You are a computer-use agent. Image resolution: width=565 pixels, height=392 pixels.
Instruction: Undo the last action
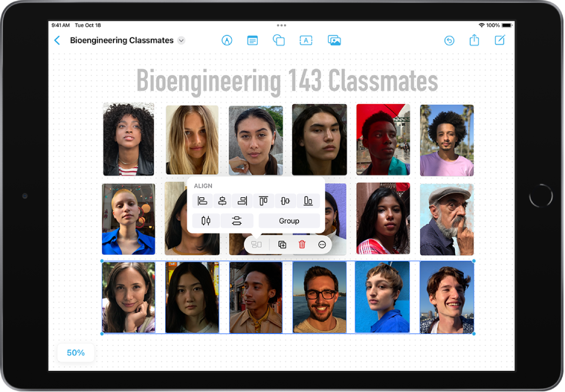[x=448, y=40]
